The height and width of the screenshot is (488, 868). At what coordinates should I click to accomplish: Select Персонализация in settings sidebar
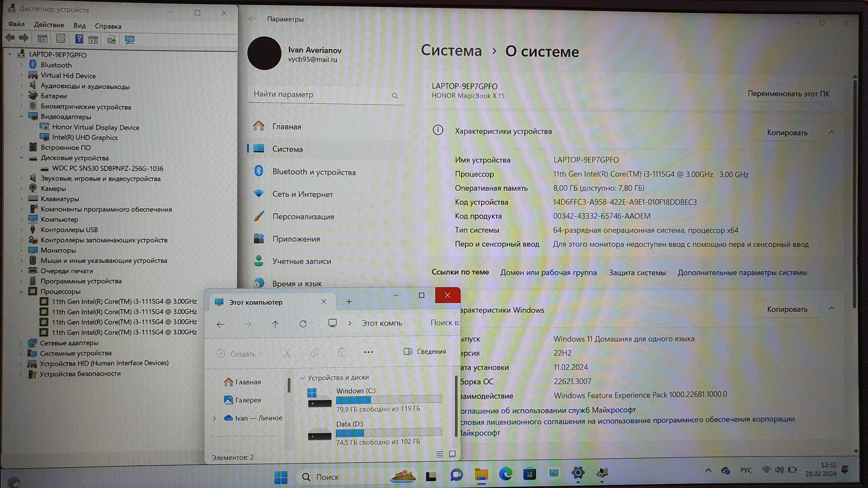tap(303, 216)
